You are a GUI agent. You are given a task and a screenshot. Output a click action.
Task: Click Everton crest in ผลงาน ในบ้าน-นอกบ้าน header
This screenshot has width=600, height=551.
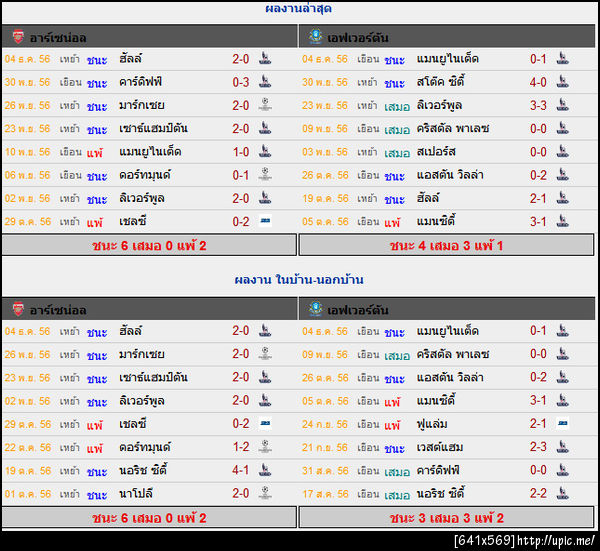pyautogui.click(x=316, y=309)
